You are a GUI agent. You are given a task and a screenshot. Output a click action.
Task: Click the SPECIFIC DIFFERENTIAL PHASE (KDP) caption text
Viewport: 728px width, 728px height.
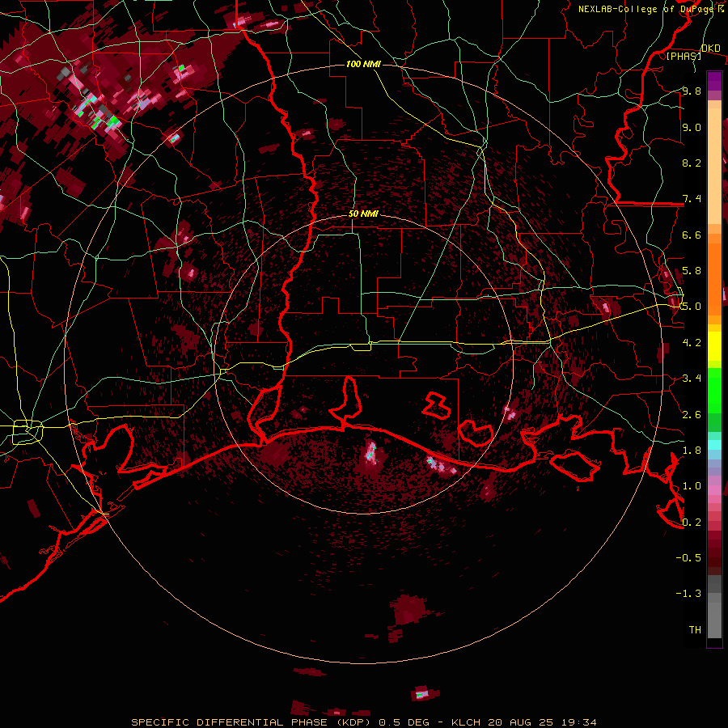click(253, 722)
